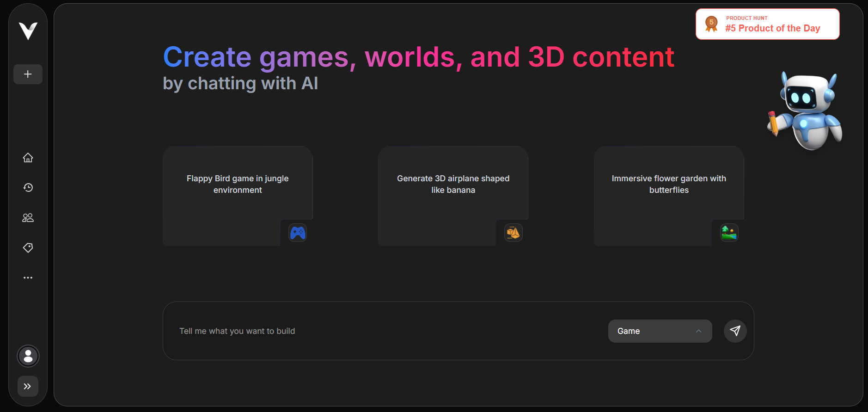Click the price tag icon in the sidebar

point(28,248)
